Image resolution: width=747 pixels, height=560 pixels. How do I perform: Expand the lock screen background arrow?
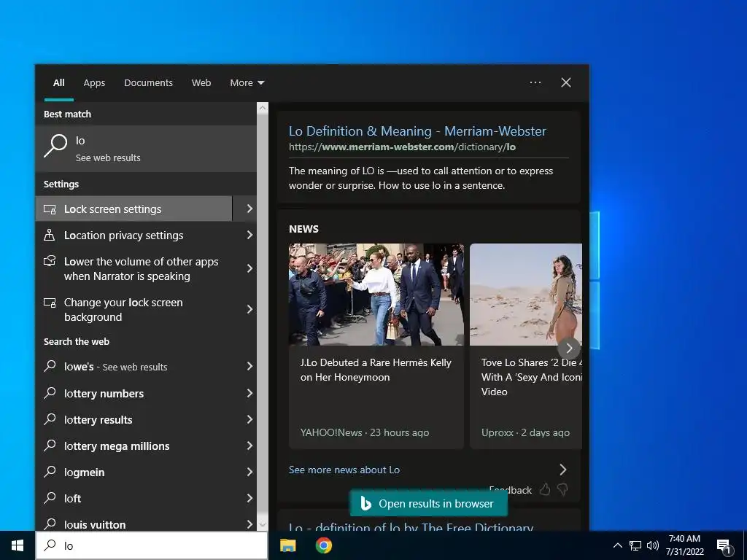point(249,309)
